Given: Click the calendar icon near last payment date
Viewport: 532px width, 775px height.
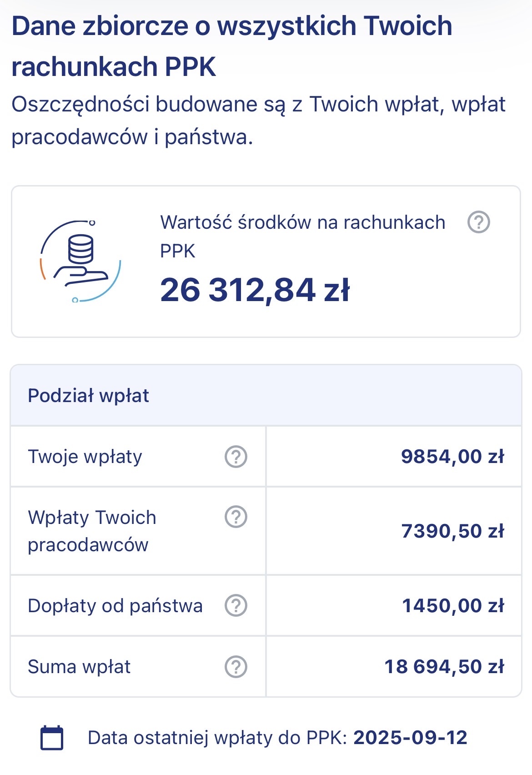Looking at the screenshot, I should tap(52, 738).
